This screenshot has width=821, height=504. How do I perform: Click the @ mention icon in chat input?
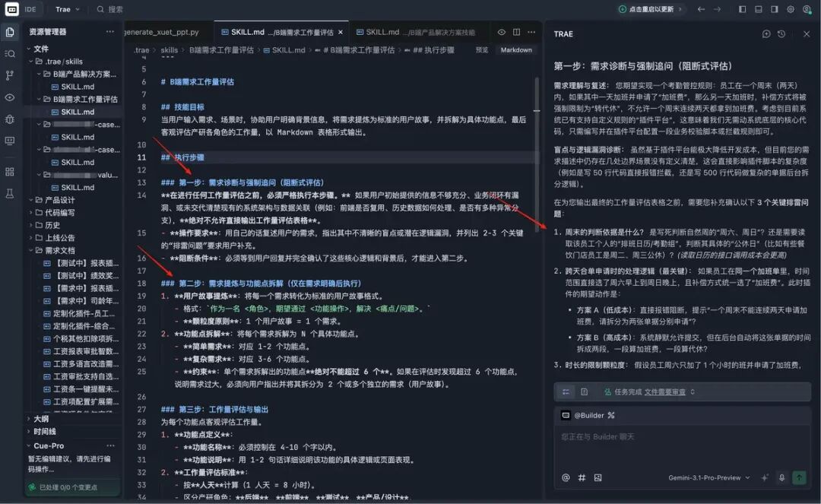(566, 477)
